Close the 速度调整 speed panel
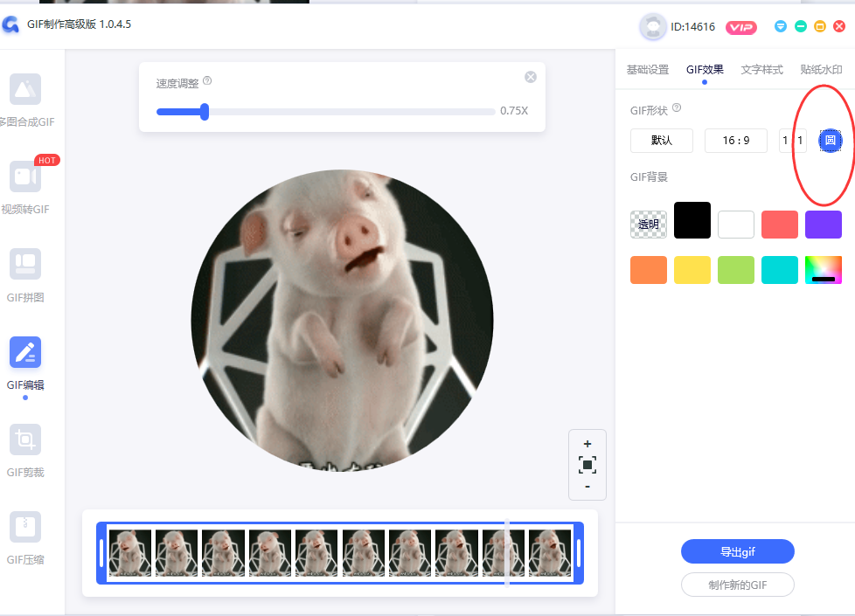Screen dimensions: 855x616 click(x=531, y=77)
